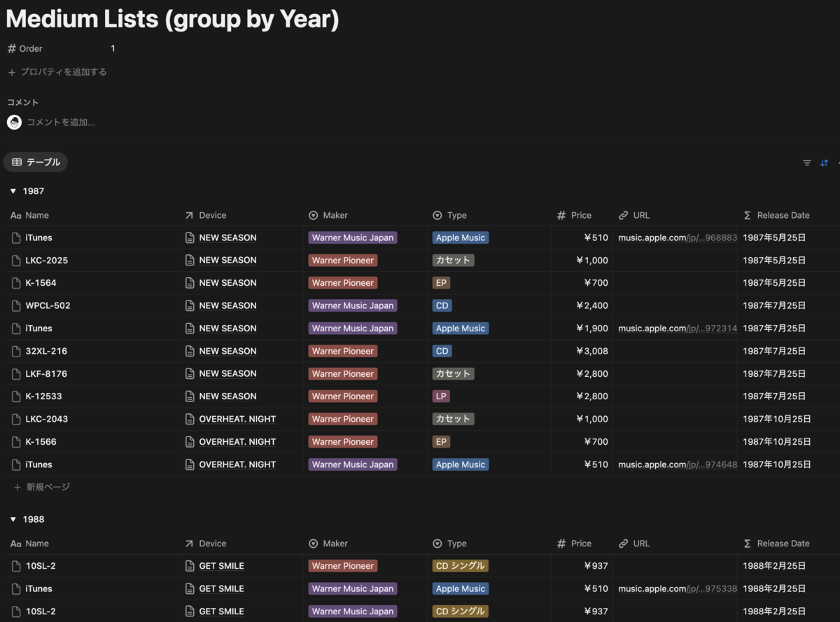Image resolution: width=840 pixels, height=622 pixels.
Task: Click the WPCL-502 name cell
Action: [92, 305]
